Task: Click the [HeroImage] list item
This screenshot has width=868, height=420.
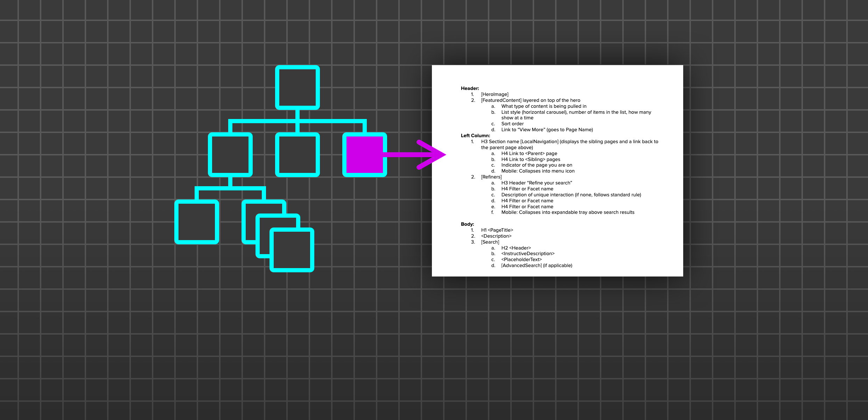Action: tap(495, 94)
